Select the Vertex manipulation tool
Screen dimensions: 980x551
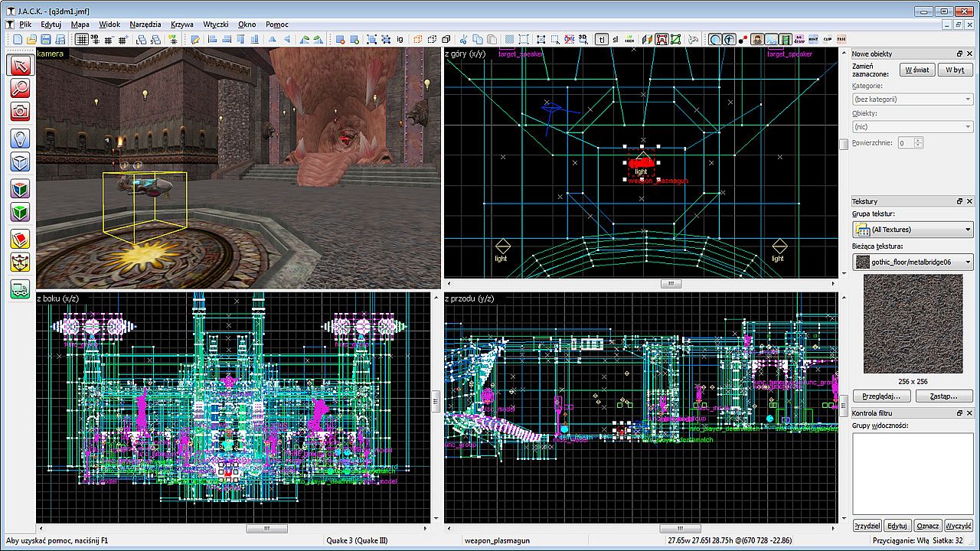coord(20,262)
